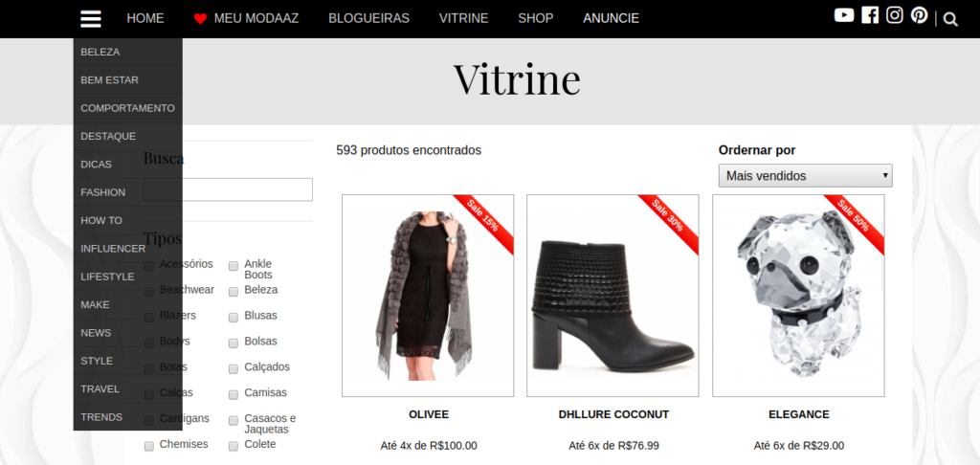Open the Instagram profile icon

pyautogui.click(x=895, y=15)
